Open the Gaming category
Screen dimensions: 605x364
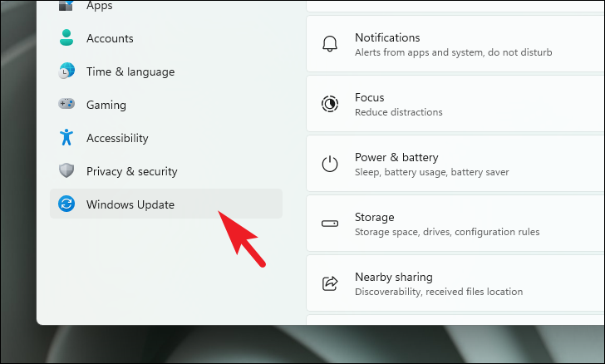(166, 105)
